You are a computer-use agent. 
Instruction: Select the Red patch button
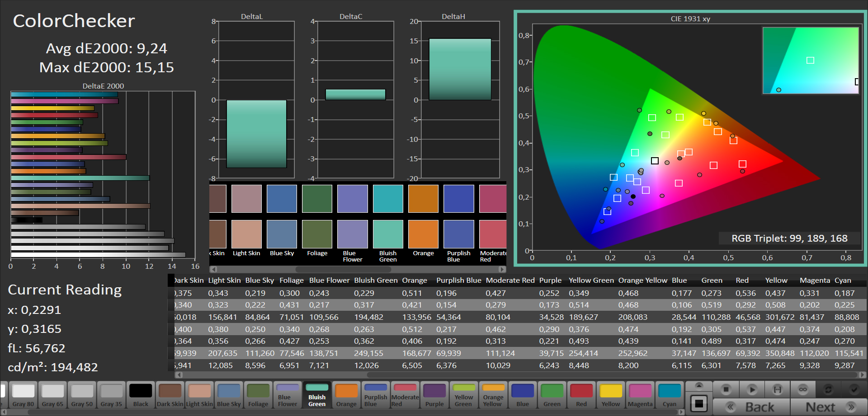[x=581, y=395]
